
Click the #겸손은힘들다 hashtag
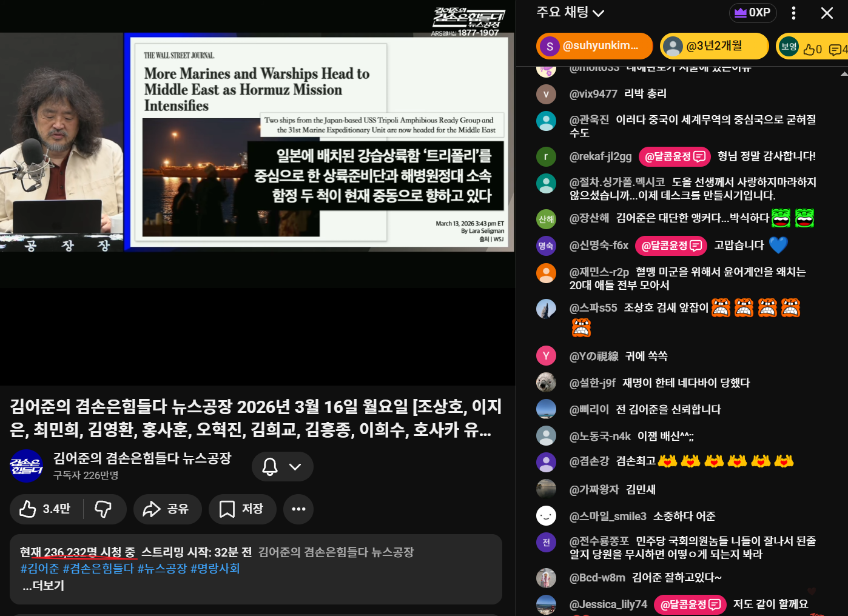coord(98,569)
